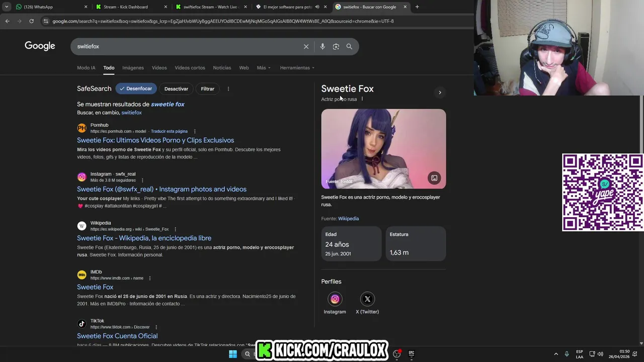The width and height of the screenshot is (644, 362).
Task: Switch to the Modo IA tab
Action: tap(86, 68)
